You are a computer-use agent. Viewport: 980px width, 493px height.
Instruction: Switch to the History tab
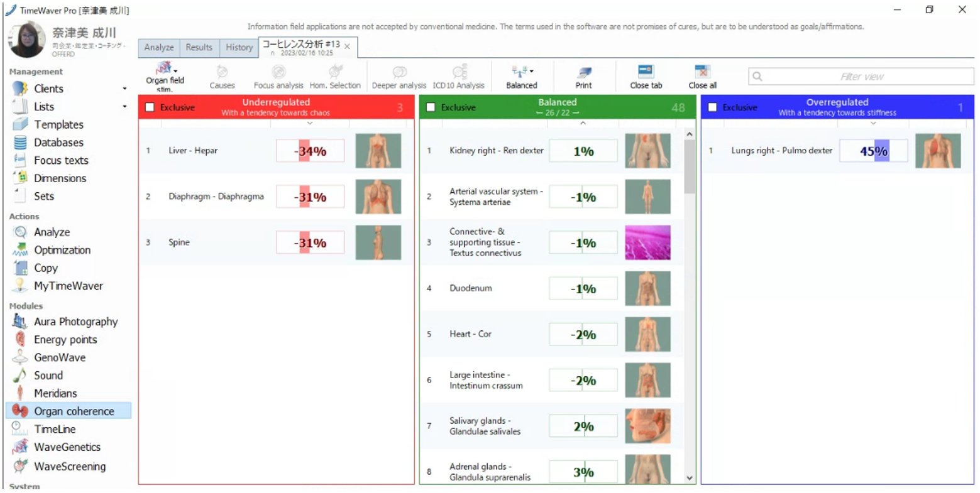pyautogui.click(x=239, y=48)
